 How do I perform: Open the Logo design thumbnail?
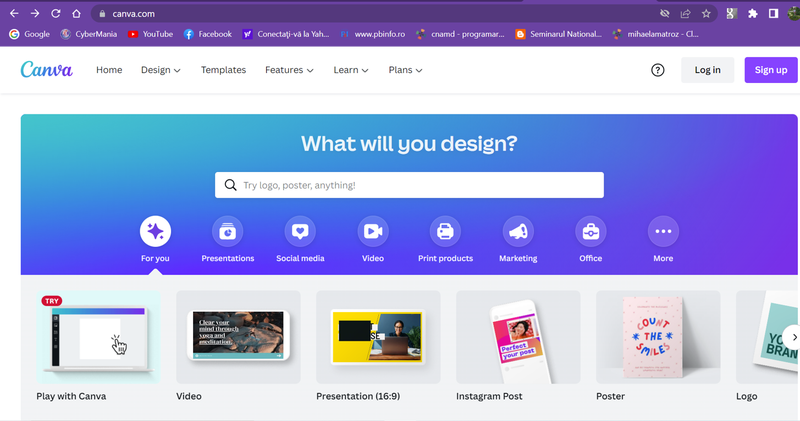click(768, 337)
